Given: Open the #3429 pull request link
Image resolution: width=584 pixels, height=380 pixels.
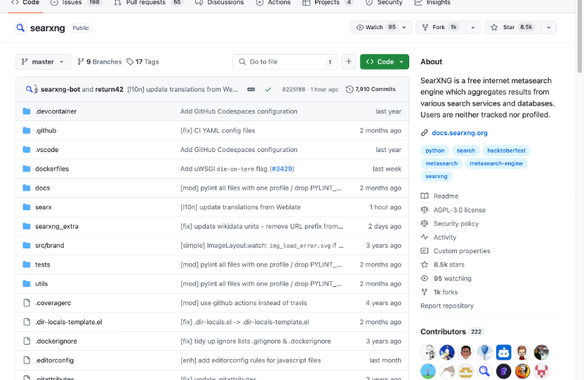Looking at the screenshot, I should [x=282, y=169].
